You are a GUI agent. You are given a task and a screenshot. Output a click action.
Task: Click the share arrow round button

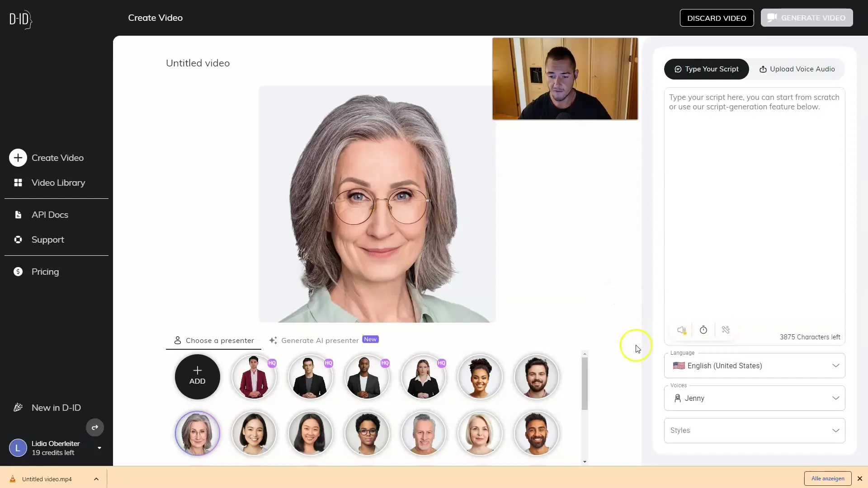pyautogui.click(x=95, y=427)
